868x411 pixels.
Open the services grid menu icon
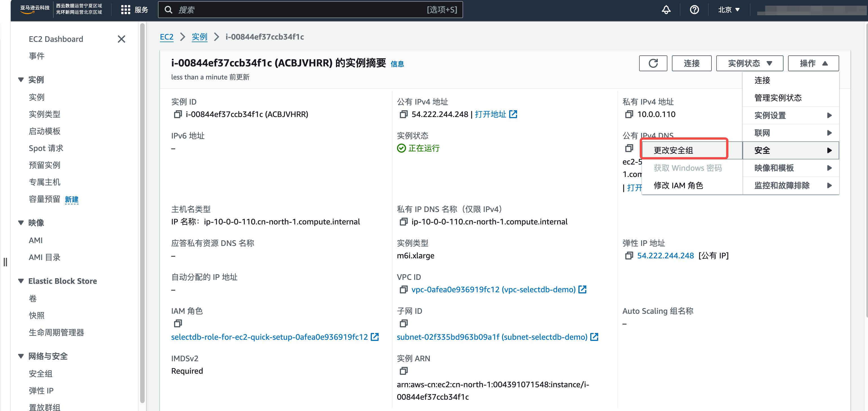(125, 10)
